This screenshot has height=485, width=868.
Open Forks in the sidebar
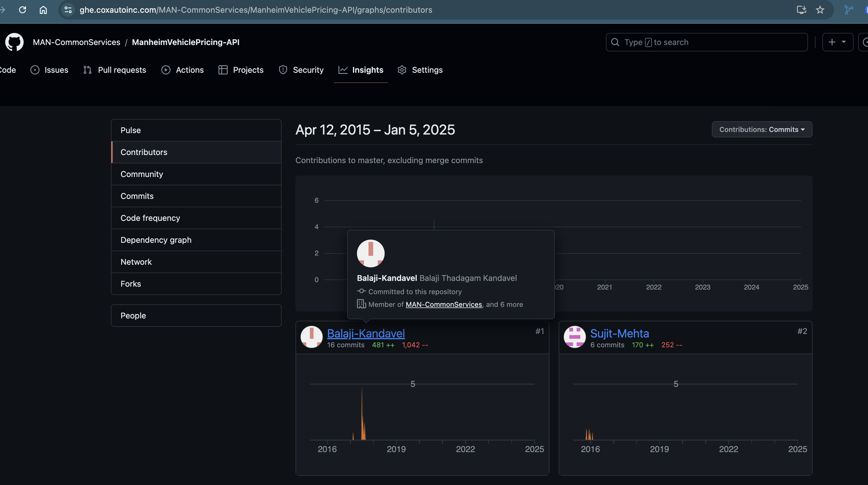(196, 283)
